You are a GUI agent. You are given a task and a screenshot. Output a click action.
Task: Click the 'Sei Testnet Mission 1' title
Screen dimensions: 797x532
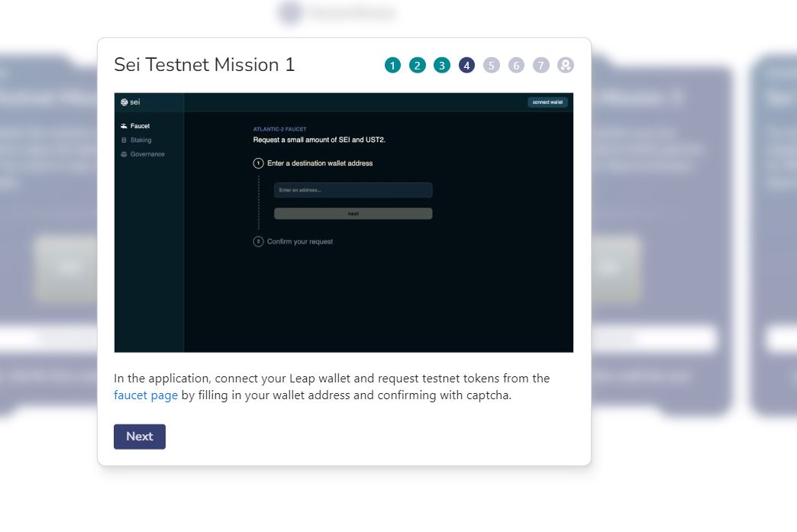(x=205, y=65)
